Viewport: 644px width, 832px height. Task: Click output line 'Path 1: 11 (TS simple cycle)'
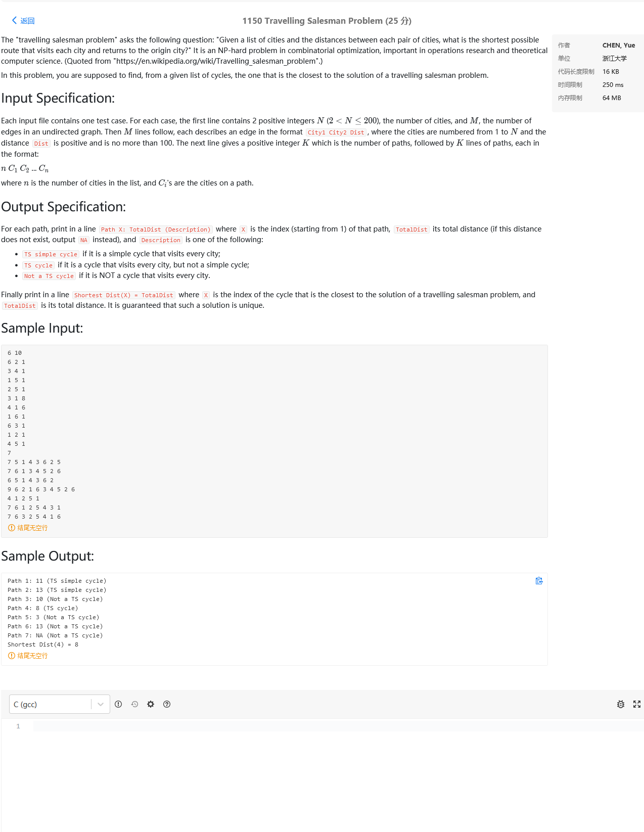pyautogui.click(x=57, y=581)
